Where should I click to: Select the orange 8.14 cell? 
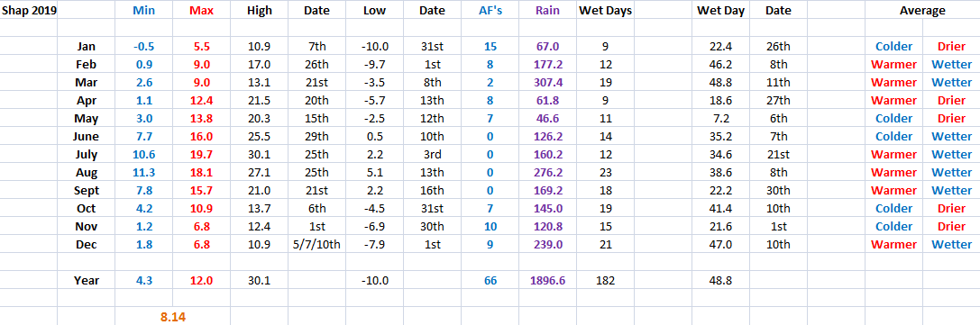[x=173, y=317]
